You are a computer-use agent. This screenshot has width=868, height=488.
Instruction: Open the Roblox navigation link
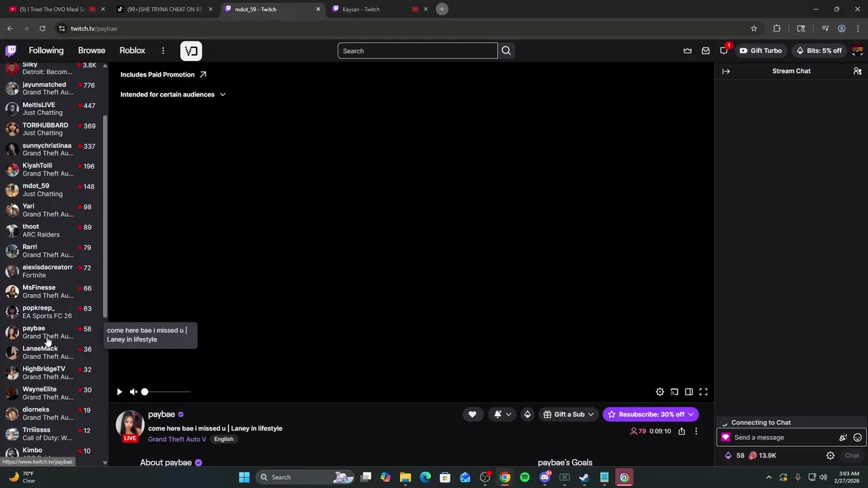(132, 51)
